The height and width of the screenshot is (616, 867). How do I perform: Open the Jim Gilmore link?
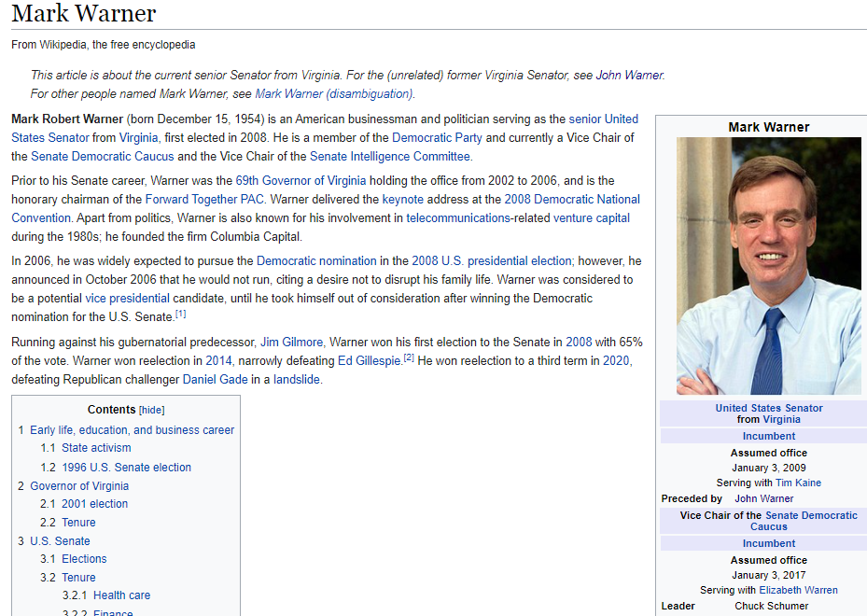tap(291, 343)
